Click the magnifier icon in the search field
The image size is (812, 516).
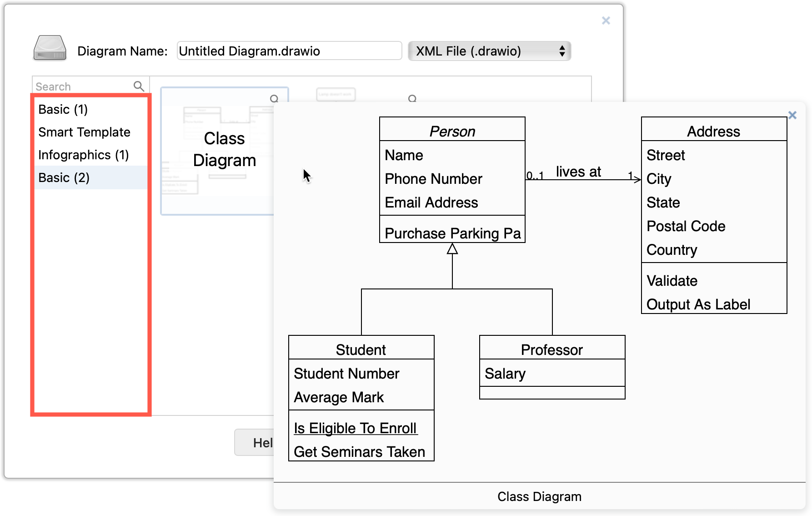139,86
